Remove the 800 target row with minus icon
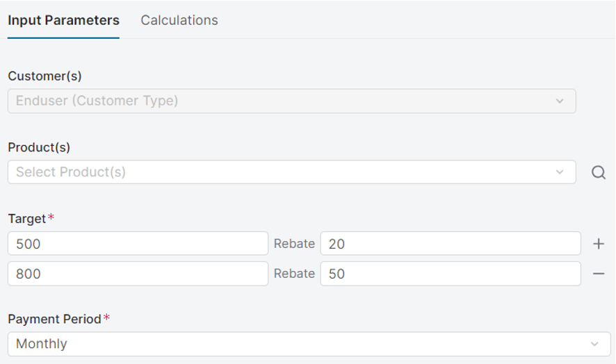 pos(599,274)
